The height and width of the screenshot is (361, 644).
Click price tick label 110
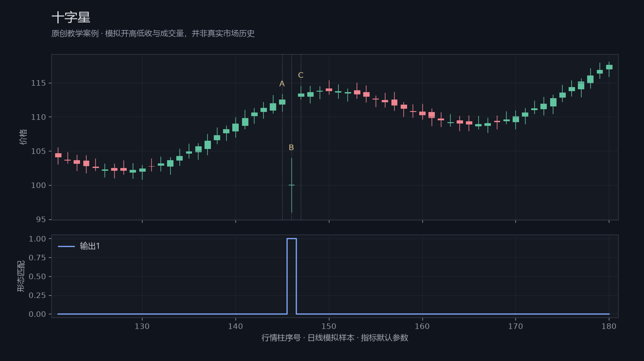pyautogui.click(x=39, y=117)
